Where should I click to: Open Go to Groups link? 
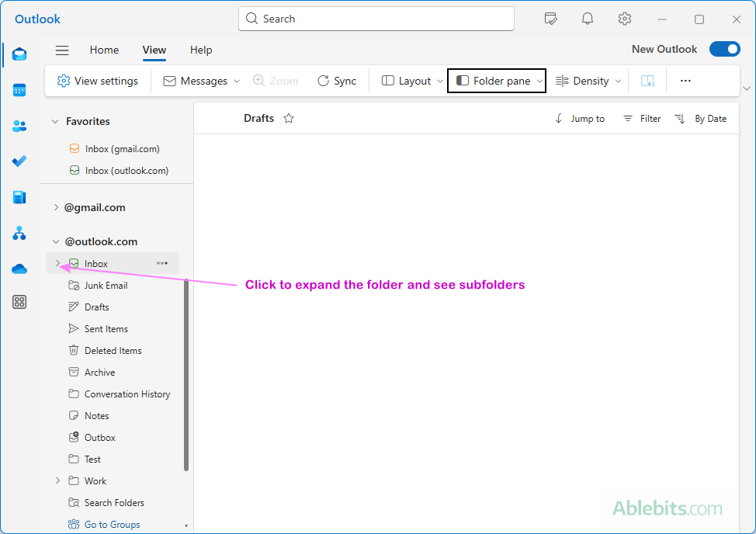point(104,525)
